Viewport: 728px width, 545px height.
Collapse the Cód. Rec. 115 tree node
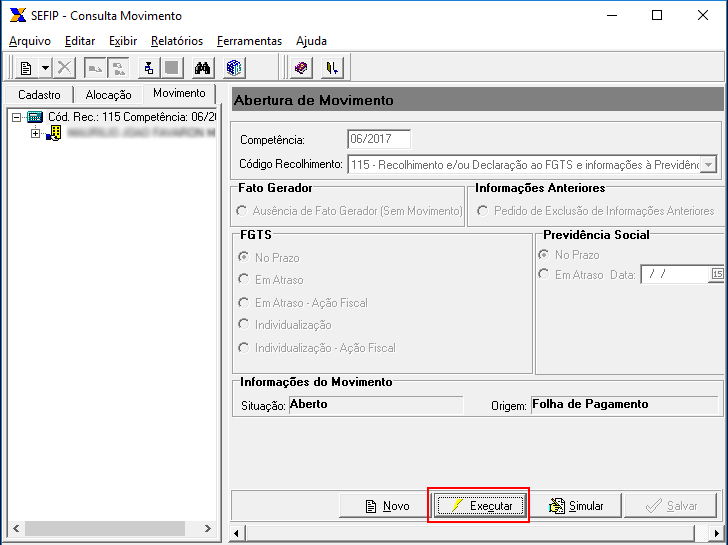[16, 117]
